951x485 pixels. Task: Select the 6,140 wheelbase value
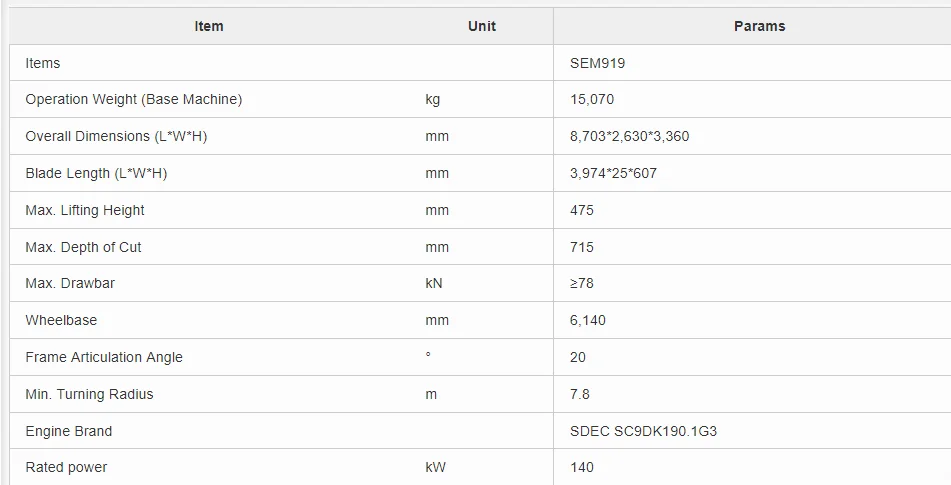click(x=588, y=320)
